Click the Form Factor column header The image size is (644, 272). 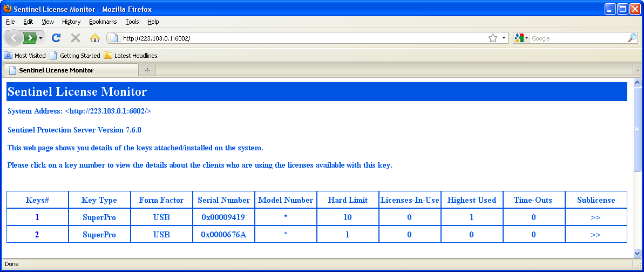(x=161, y=200)
